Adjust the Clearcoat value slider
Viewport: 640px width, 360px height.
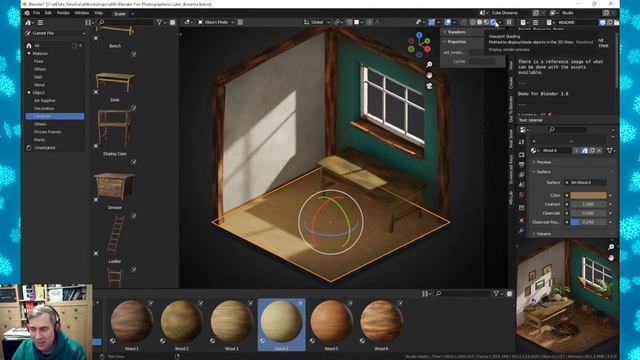588,213
